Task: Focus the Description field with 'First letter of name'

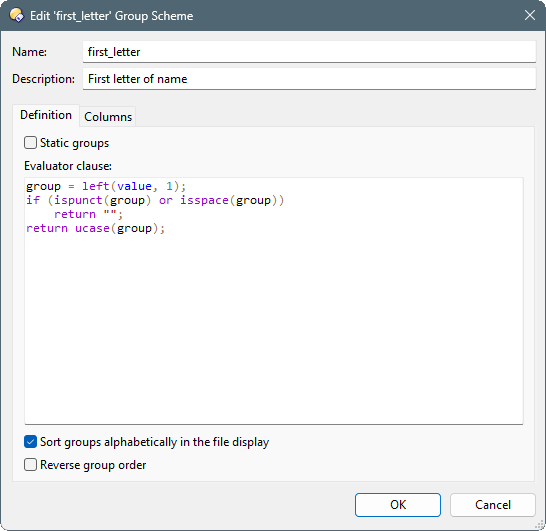Action: [309, 79]
